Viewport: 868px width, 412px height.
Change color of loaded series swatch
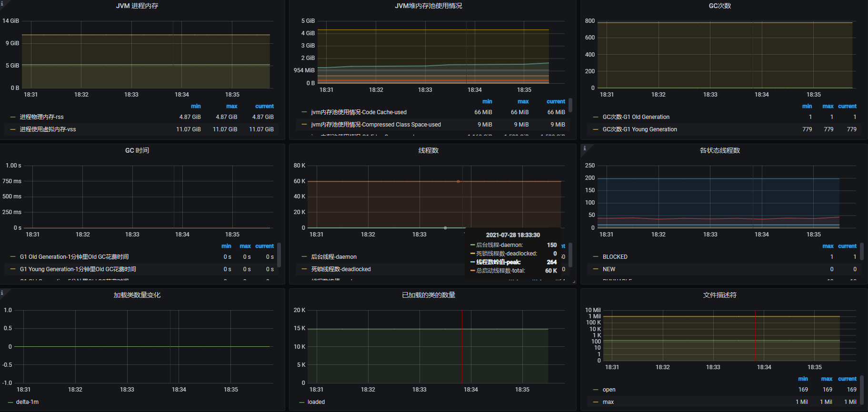[x=301, y=402]
